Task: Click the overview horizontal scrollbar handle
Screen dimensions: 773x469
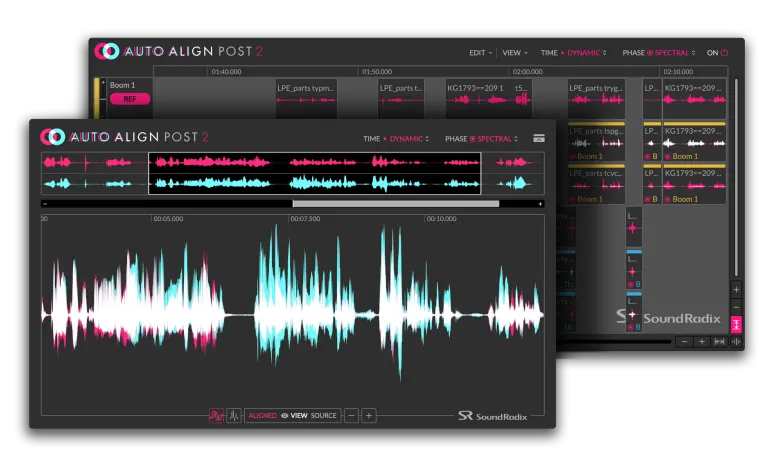Action: (395, 203)
